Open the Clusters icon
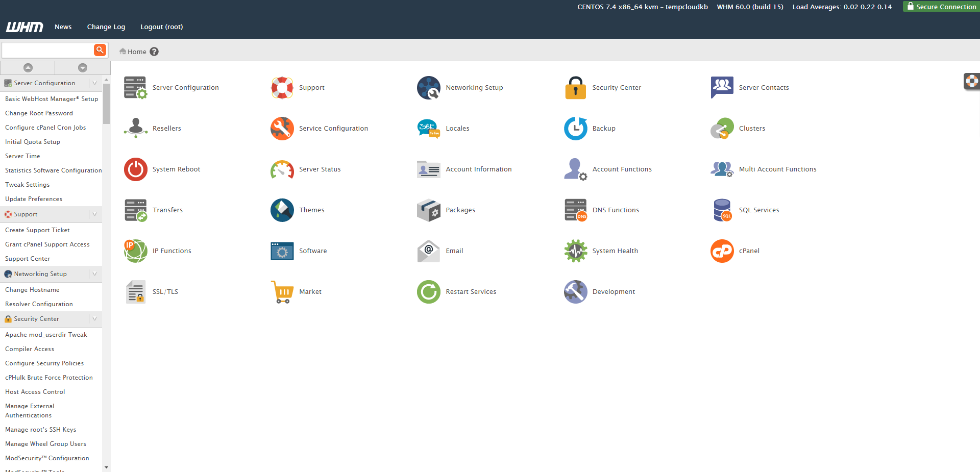 (x=722, y=129)
